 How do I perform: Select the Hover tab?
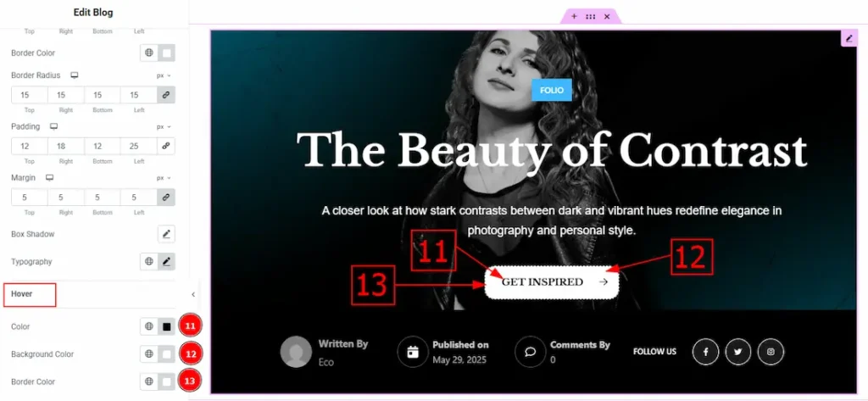click(x=30, y=295)
